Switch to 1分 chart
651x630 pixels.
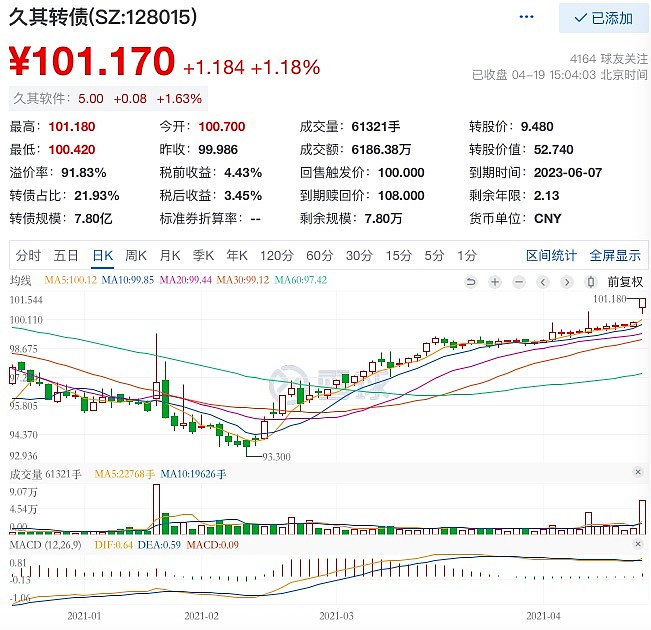(x=467, y=255)
